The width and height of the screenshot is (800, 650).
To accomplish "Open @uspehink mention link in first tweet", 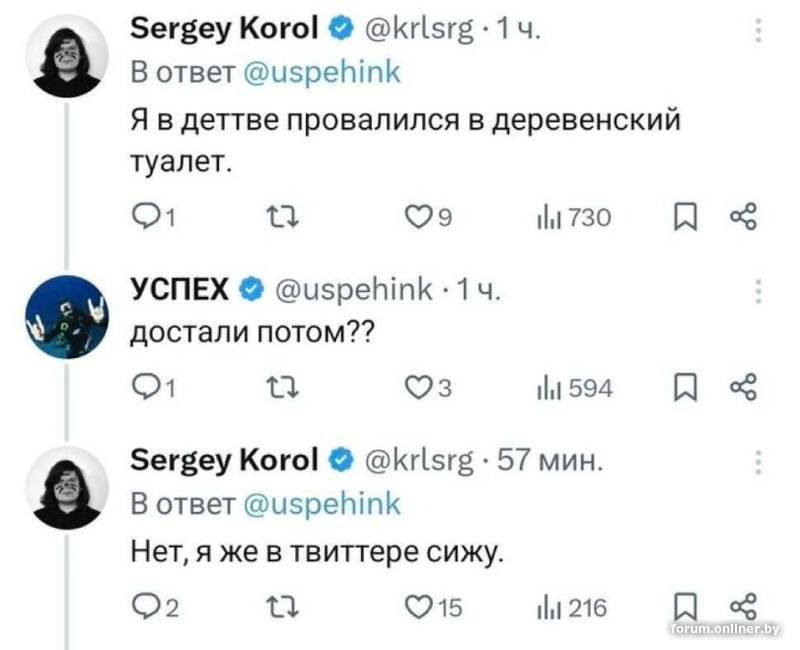I will [322, 74].
